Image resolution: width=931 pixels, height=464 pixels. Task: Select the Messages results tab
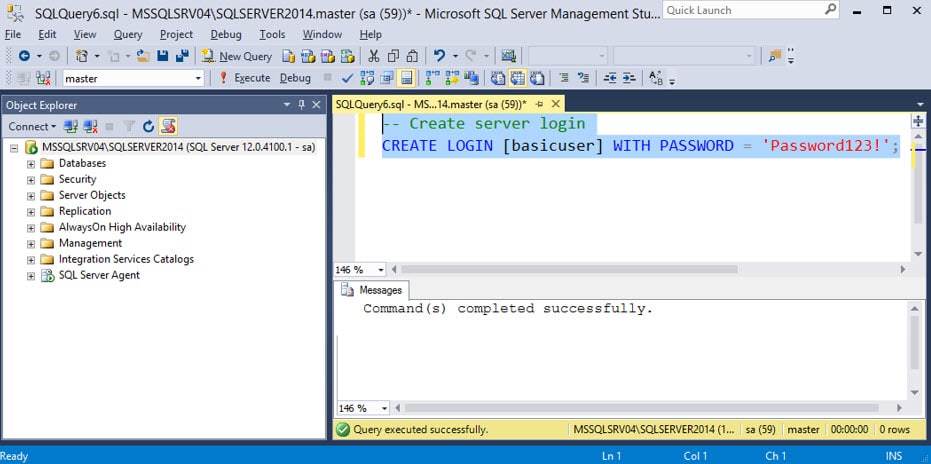point(373,291)
